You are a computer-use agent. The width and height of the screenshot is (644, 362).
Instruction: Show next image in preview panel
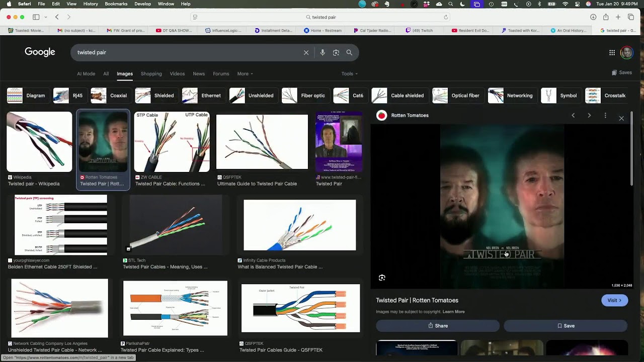click(x=589, y=115)
